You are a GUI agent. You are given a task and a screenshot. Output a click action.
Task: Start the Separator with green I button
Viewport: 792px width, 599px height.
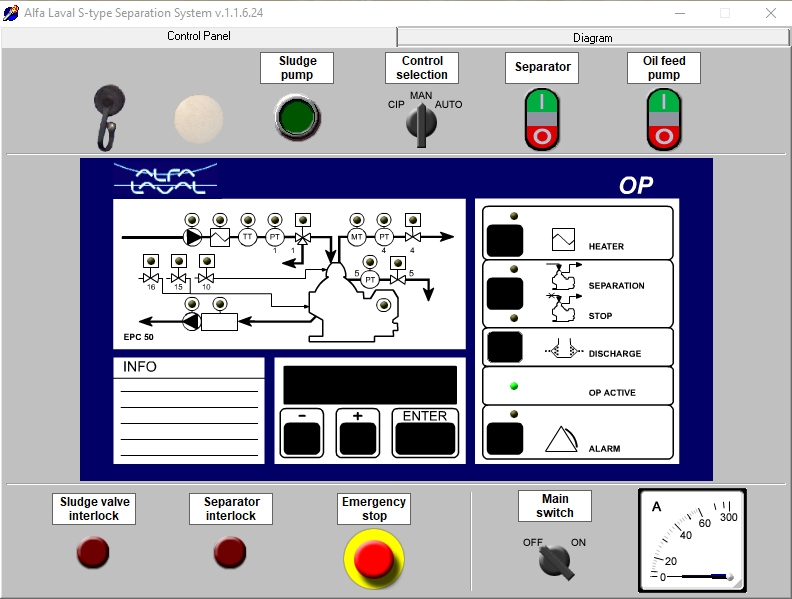pyautogui.click(x=541, y=101)
